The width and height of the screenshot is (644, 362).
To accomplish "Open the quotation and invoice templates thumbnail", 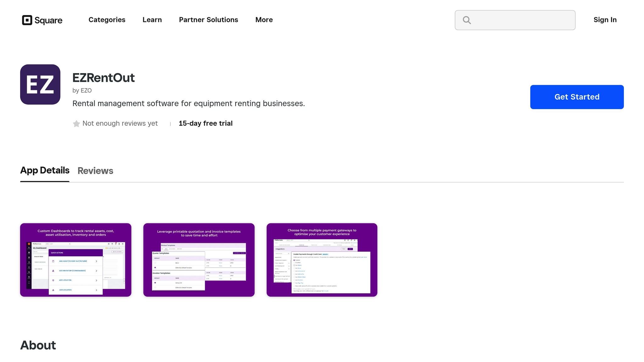I will pos(199,260).
